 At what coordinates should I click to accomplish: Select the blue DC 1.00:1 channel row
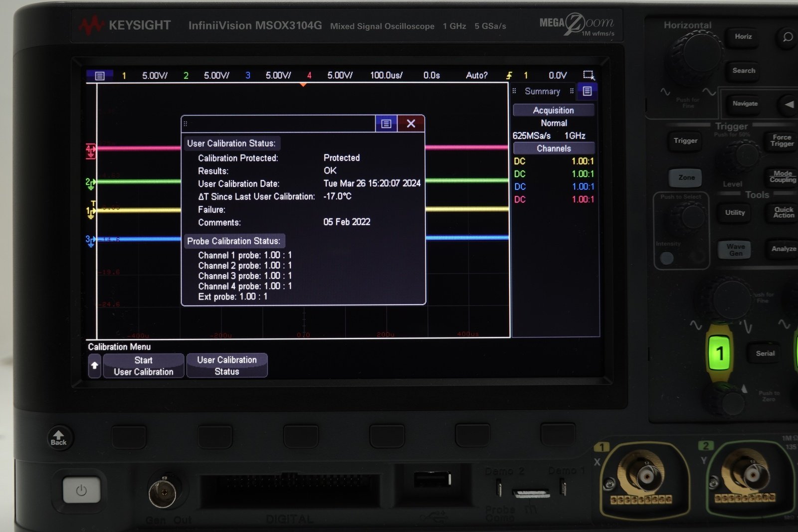point(554,186)
